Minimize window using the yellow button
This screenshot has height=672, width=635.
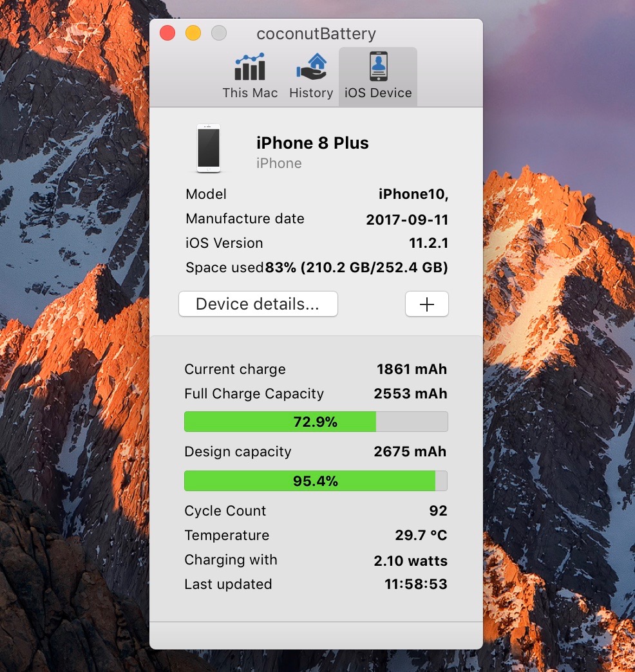point(193,33)
